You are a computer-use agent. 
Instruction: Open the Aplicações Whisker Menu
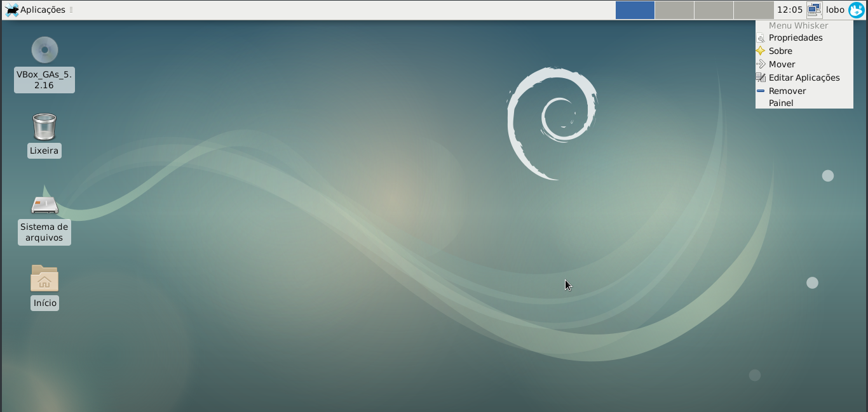coord(38,10)
